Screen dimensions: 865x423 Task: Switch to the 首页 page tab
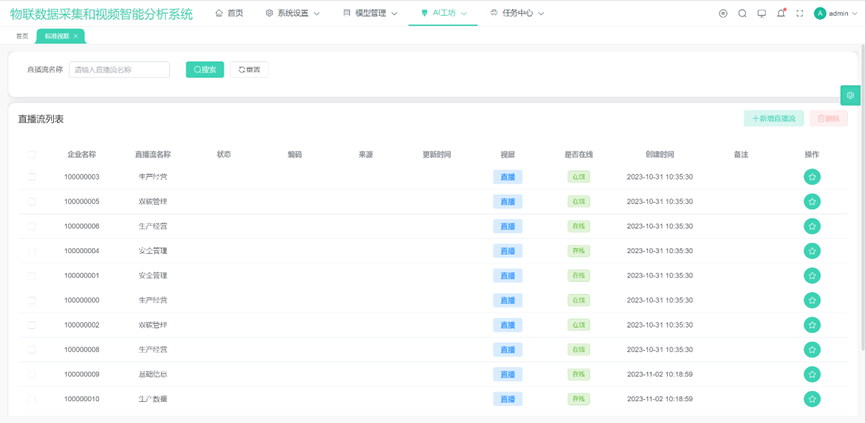pos(22,36)
